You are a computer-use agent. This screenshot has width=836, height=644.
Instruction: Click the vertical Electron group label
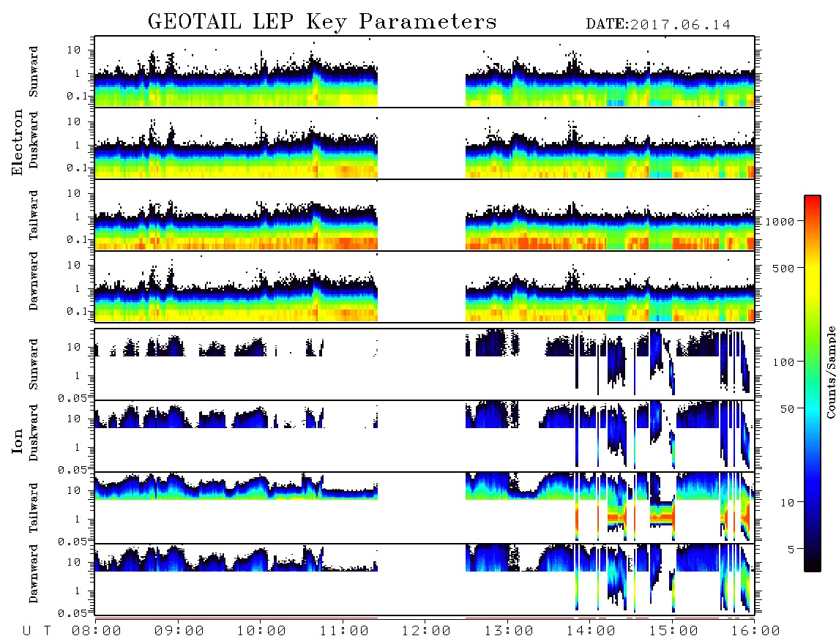18,143
